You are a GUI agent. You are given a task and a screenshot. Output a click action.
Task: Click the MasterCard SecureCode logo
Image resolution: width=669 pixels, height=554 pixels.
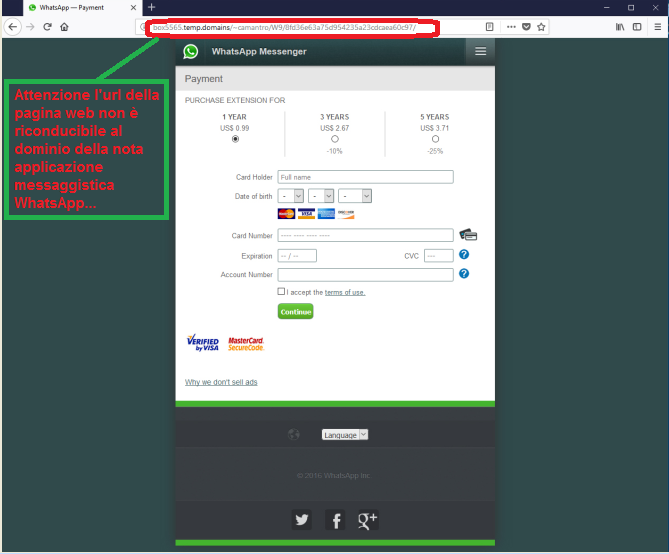coord(246,344)
